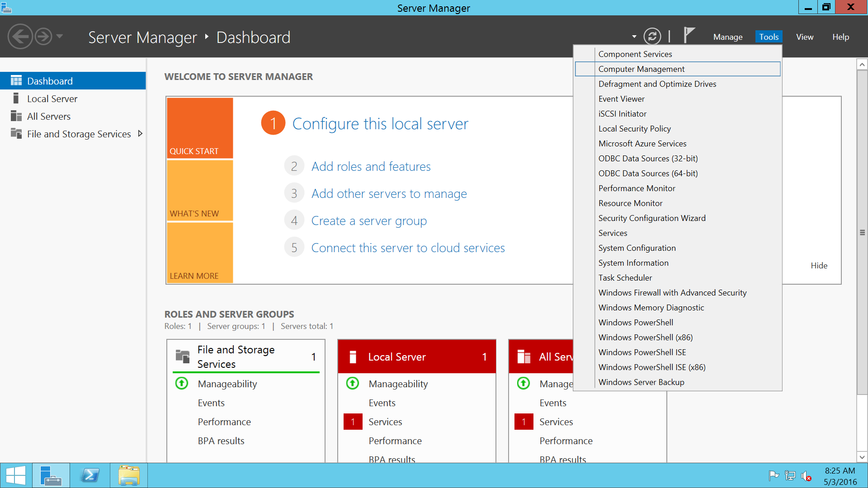Open Component Services from Tools menu

[x=678, y=54]
